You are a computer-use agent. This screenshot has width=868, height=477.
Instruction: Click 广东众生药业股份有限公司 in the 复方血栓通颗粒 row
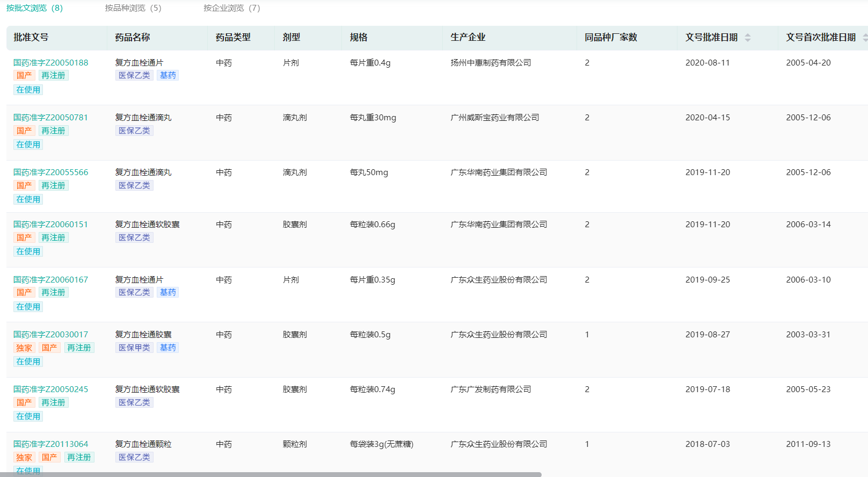499,444
